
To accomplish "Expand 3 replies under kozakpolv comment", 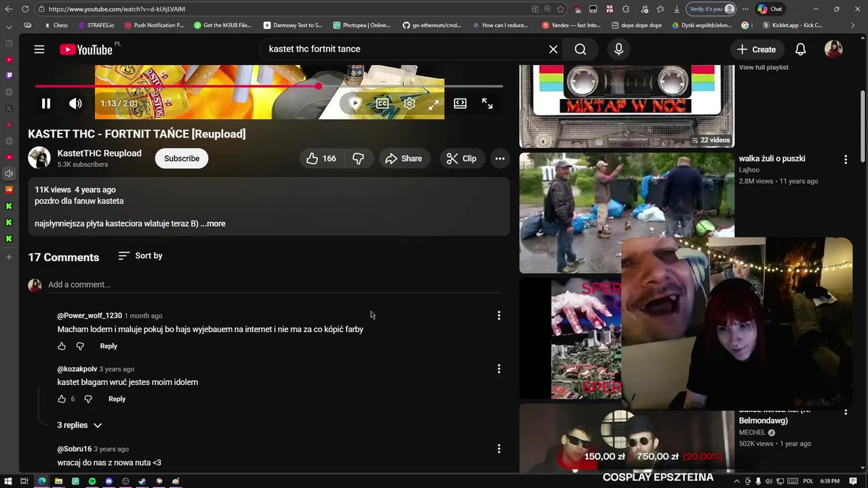I will [x=79, y=426].
